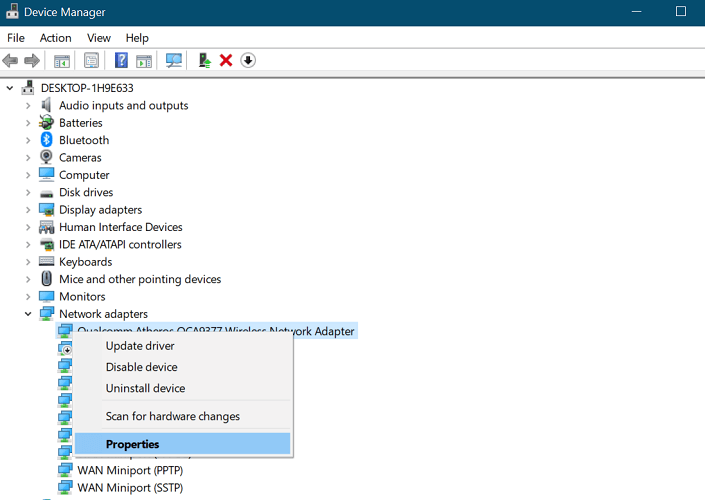Open the Properties sheet toolbar icon

[91, 61]
